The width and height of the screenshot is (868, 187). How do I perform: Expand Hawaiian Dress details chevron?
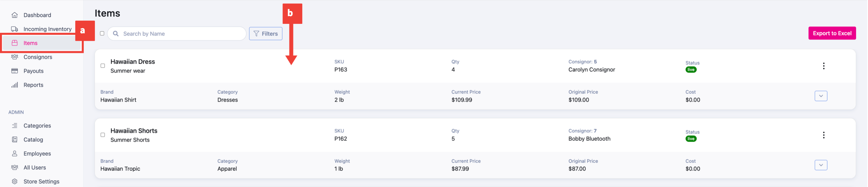tap(821, 96)
